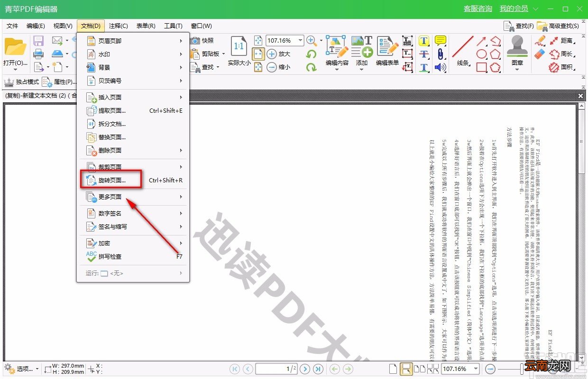This screenshot has height=379, width=588.
Task: Click the paperclip file attachment icon
Action: [441, 54]
